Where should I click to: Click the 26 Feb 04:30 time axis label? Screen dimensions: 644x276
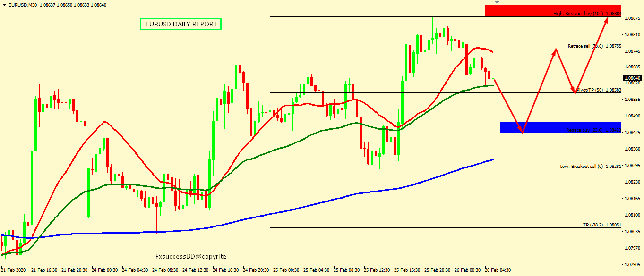pyautogui.click(x=497, y=270)
